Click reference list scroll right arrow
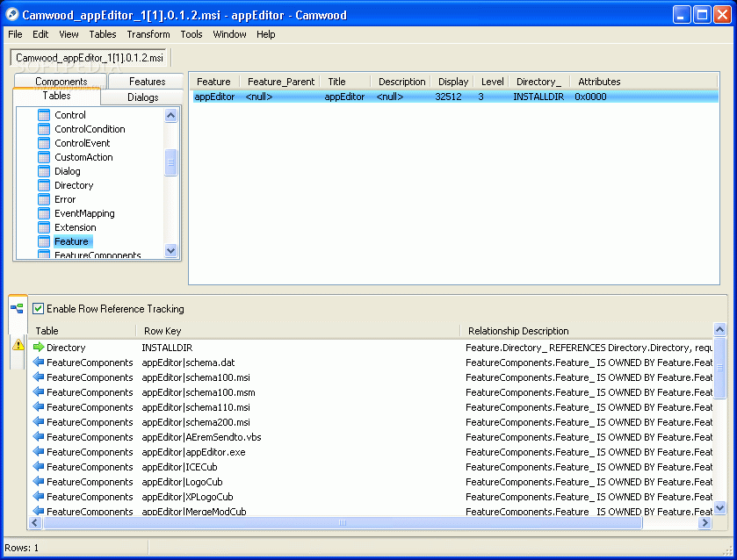Viewport: 737px width, 560px height. pos(704,523)
